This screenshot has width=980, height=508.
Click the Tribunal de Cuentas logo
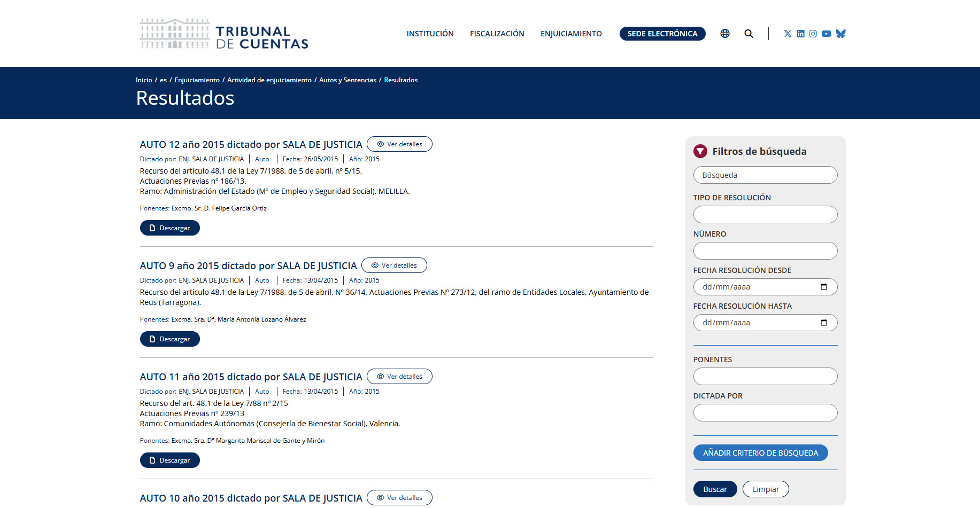(224, 34)
